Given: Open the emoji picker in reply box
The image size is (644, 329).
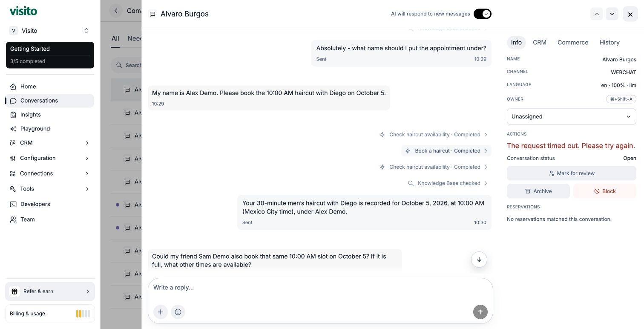Looking at the screenshot, I should click(x=178, y=312).
